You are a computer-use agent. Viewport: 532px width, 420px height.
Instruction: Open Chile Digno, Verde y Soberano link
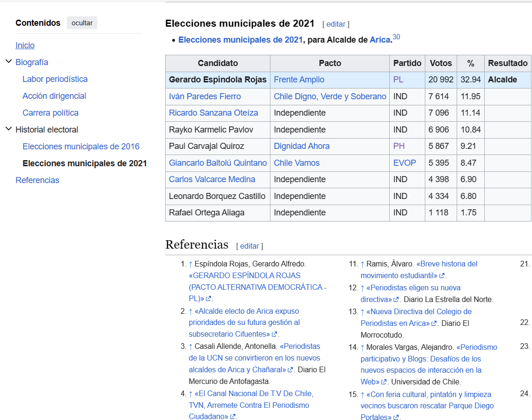(330, 96)
